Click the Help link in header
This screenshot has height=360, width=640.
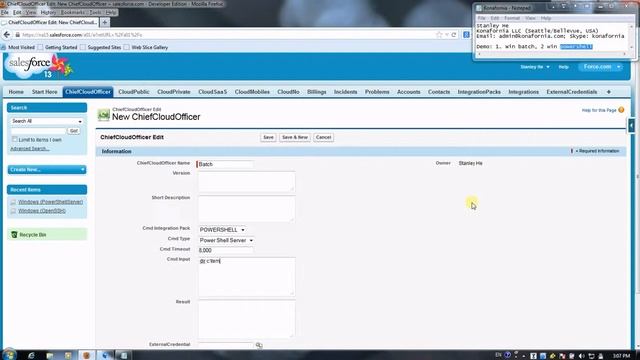tap(563, 67)
